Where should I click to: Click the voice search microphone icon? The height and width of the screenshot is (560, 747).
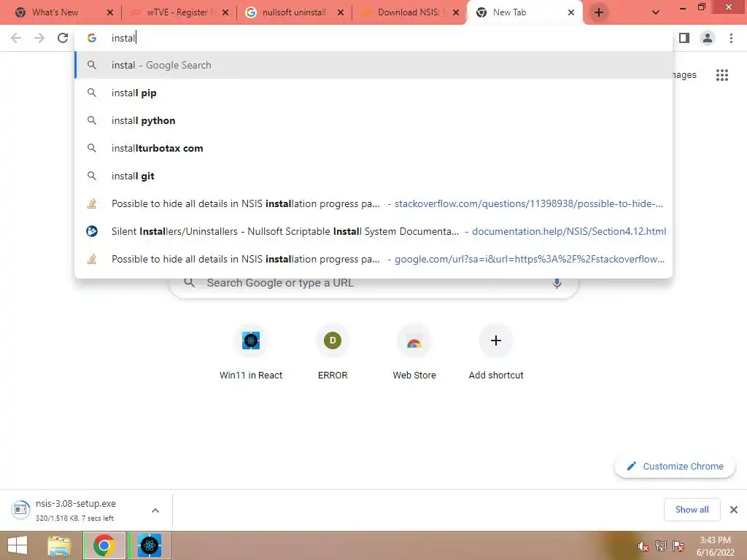(557, 283)
